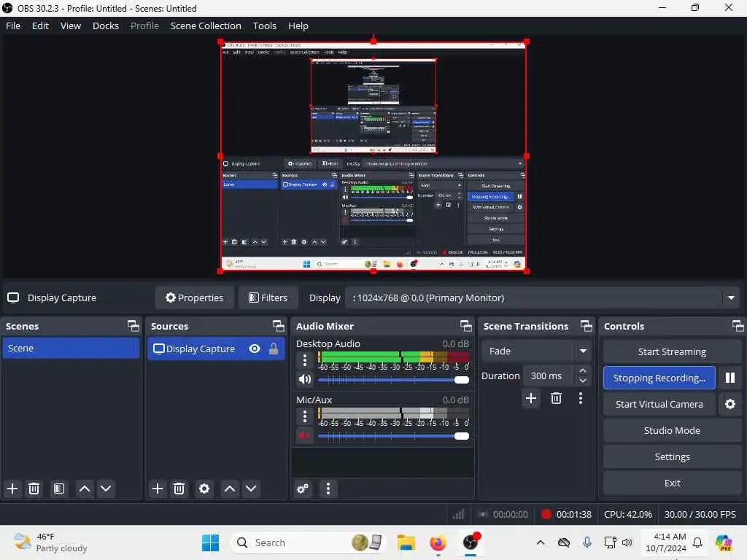The height and width of the screenshot is (560, 747).
Task: Open the Edit menu
Action: (x=41, y=26)
